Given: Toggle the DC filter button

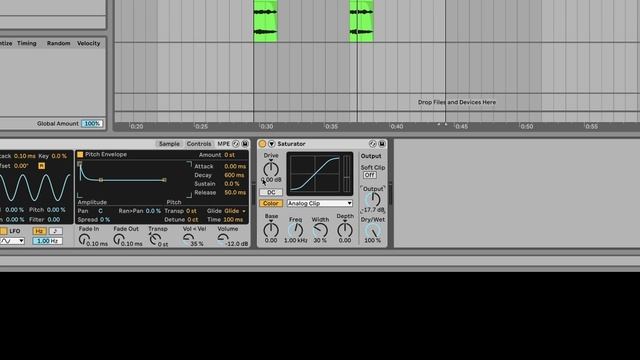Looking at the screenshot, I should (271, 192).
